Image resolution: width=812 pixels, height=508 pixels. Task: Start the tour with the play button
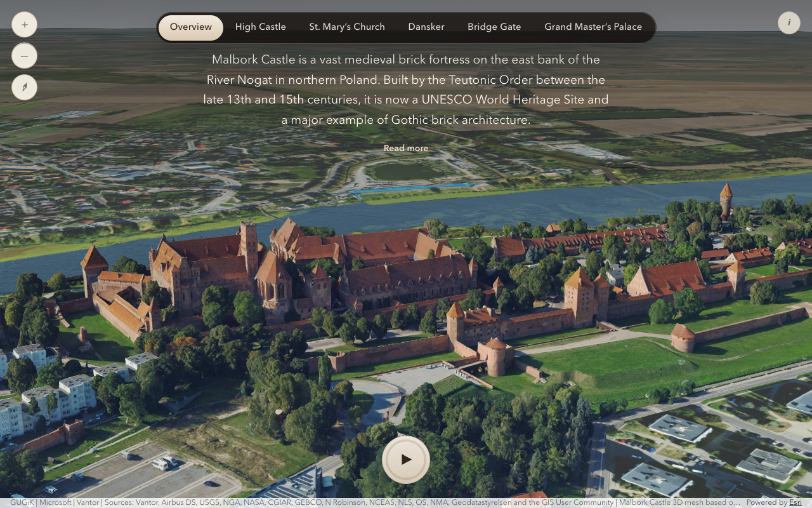(x=406, y=460)
